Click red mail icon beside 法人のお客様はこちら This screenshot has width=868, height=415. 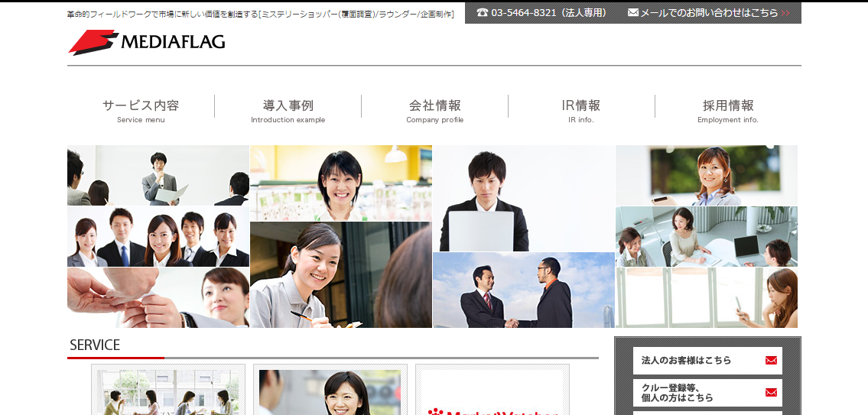coord(771,360)
